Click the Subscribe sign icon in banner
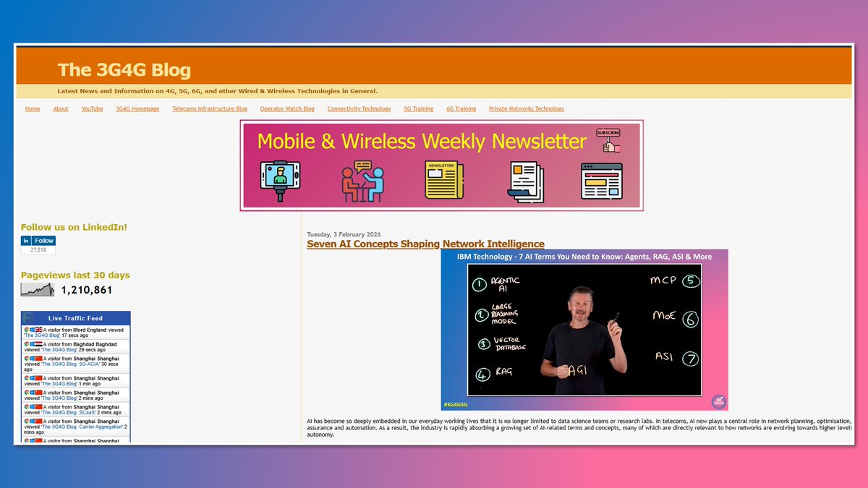The width and height of the screenshot is (868, 488). tap(608, 140)
